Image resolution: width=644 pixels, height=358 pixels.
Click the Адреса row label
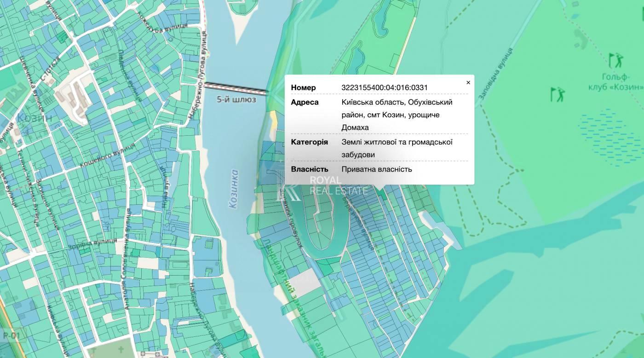click(305, 102)
